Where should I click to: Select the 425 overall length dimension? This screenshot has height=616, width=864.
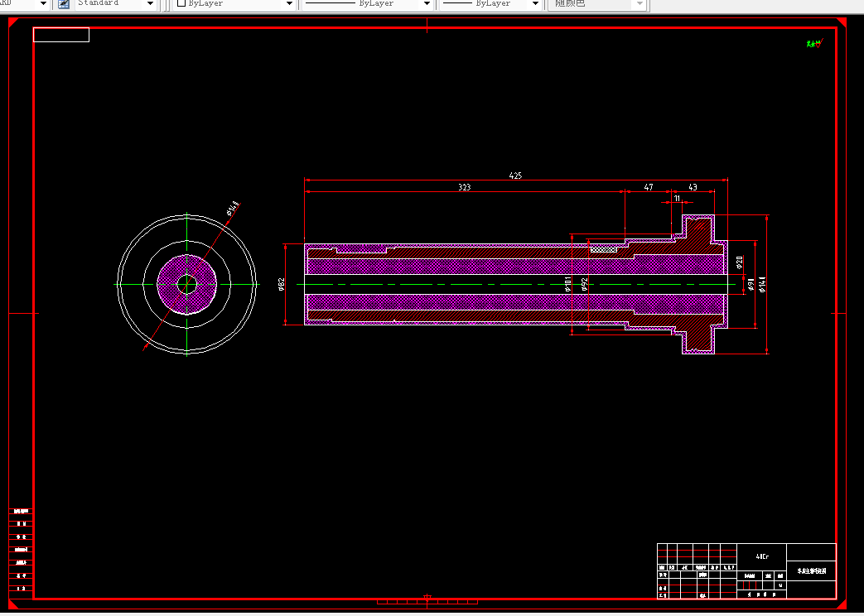[x=515, y=176]
